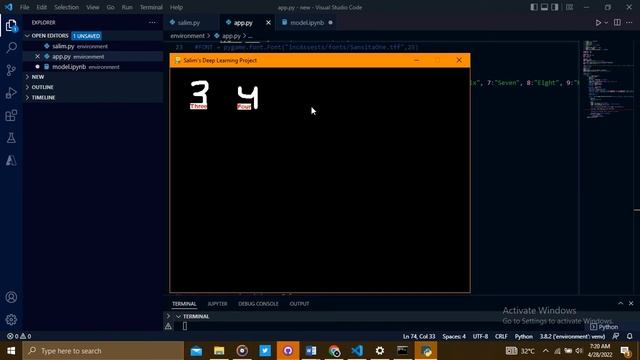
Task: Open the Azure view icon
Action: [x=11, y=160]
